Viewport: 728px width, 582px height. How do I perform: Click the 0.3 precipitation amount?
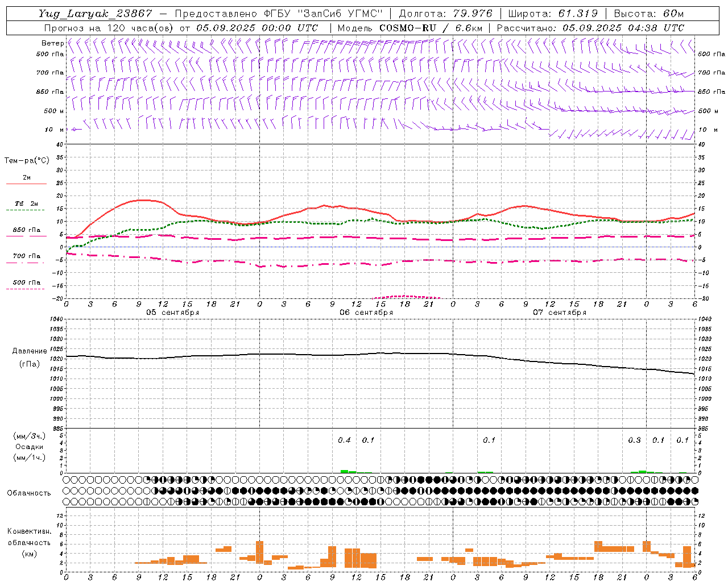[x=634, y=440]
